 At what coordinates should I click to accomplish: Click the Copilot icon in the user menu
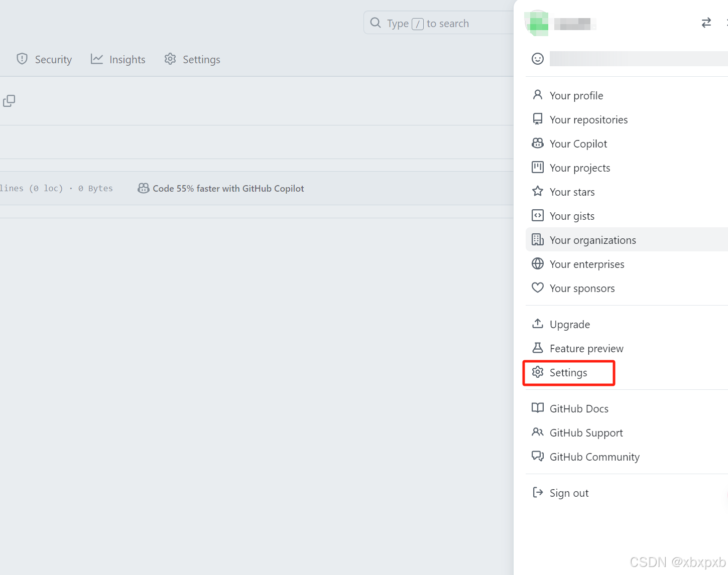coord(538,143)
